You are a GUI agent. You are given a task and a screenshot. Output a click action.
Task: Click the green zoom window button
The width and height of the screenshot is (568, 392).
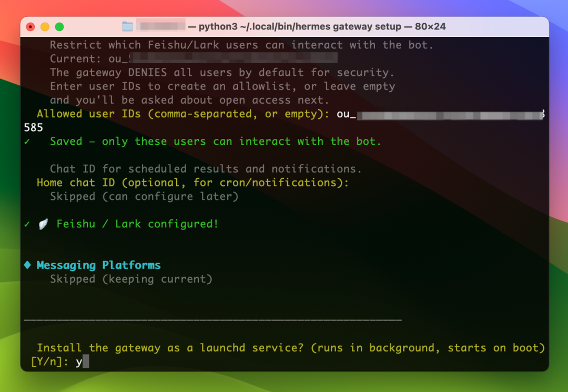(59, 27)
